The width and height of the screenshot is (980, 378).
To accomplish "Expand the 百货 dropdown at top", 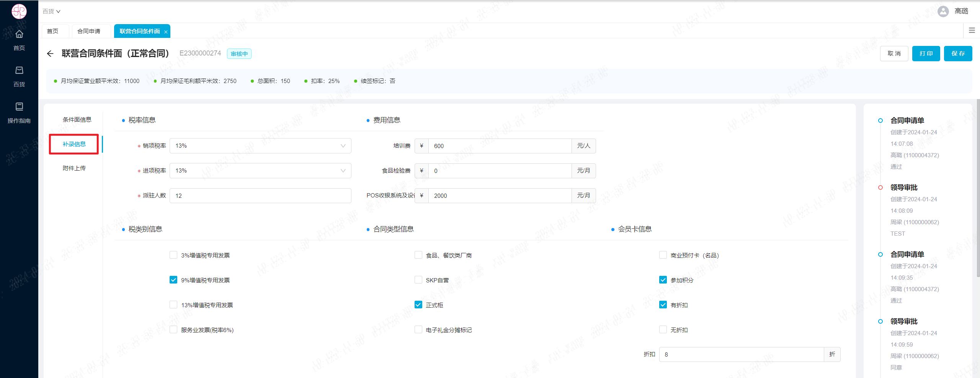I will 52,11.
